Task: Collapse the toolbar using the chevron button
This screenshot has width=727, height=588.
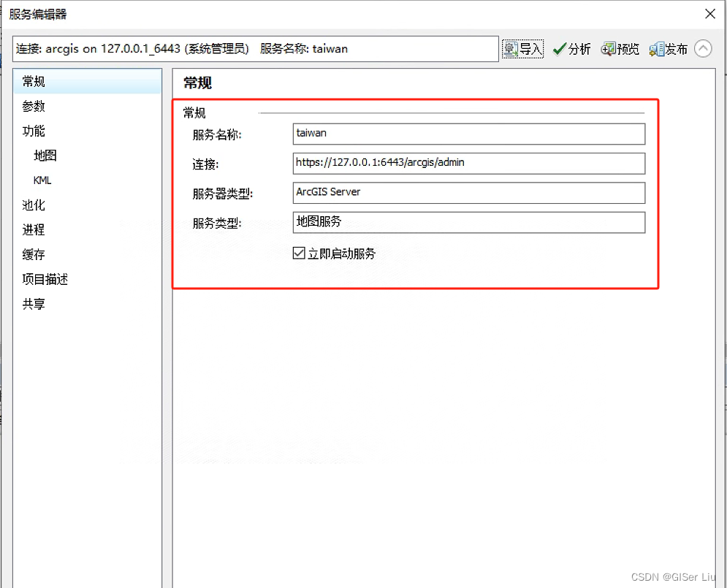Action: point(703,48)
